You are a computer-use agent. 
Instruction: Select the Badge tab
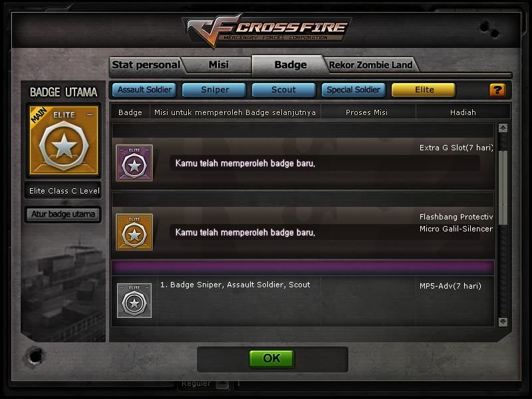(291, 65)
